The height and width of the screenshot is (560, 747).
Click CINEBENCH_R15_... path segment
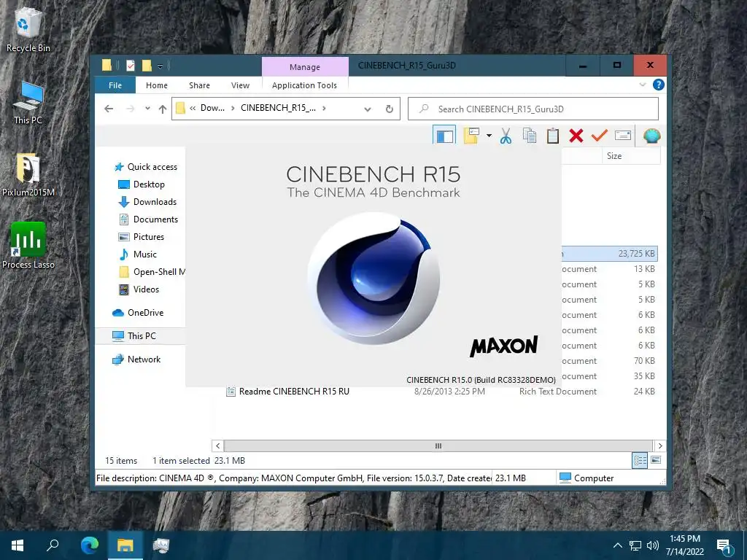[x=278, y=108]
